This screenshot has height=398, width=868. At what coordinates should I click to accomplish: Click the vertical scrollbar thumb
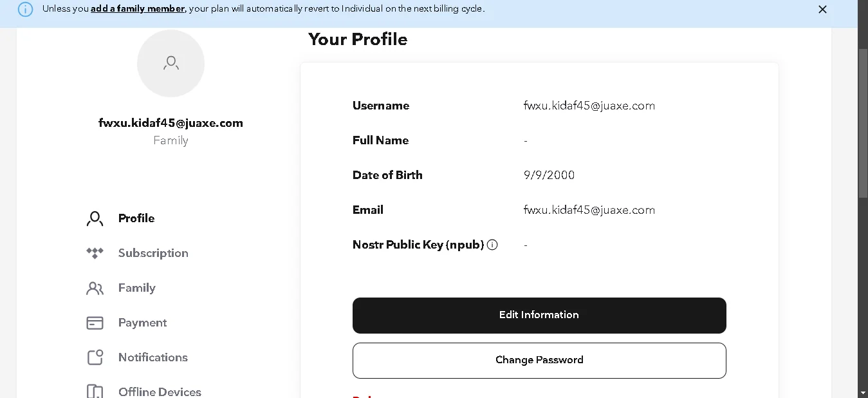(x=863, y=122)
